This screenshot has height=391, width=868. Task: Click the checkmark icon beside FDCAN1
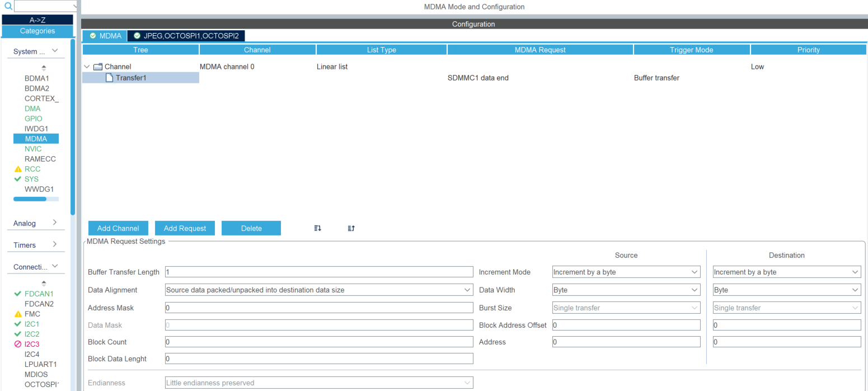17,293
